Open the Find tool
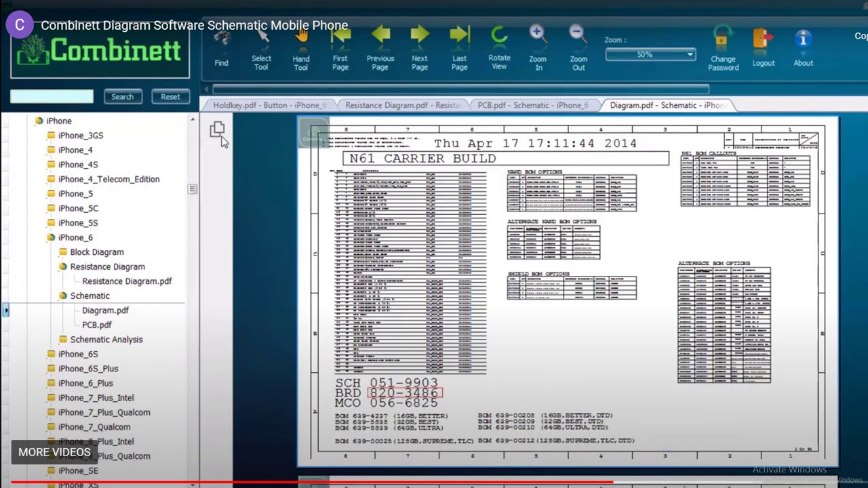The image size is (868, 488). [221, 49]
